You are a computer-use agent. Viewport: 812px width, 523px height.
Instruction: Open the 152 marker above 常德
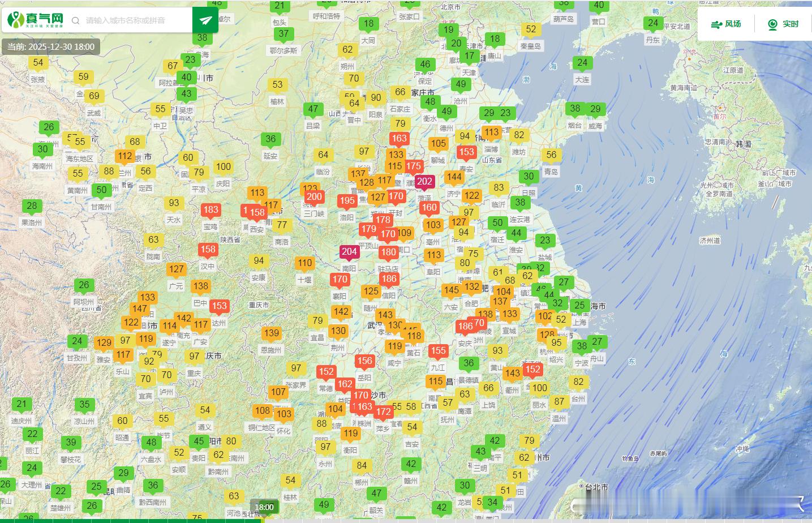coord(326,372)
